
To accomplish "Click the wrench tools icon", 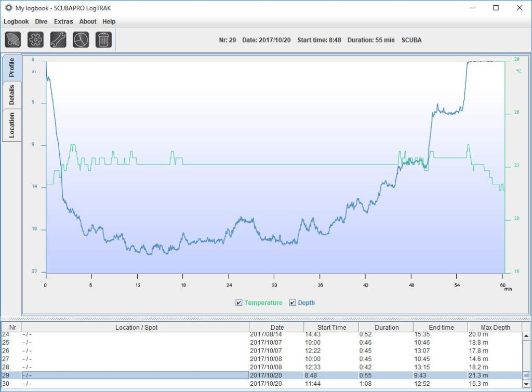I will coord(58,40).
